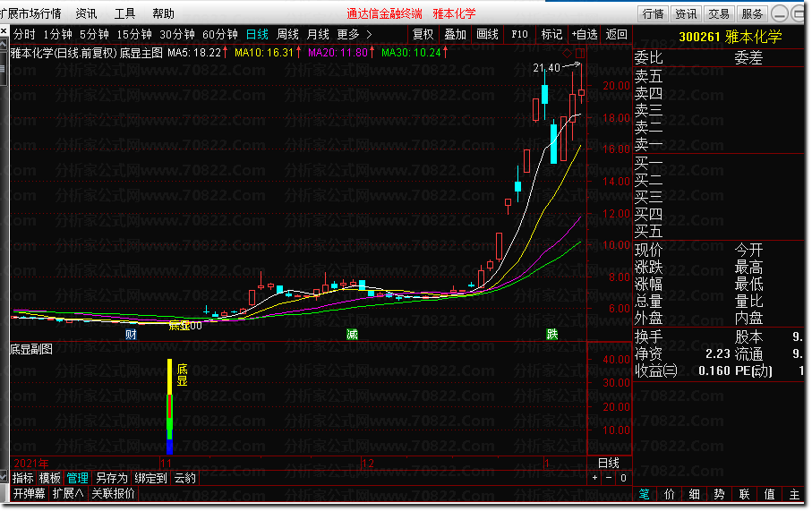Select the 细 tab in quote panel
Viewport: 812px width, 511px height.
[694, 494]
